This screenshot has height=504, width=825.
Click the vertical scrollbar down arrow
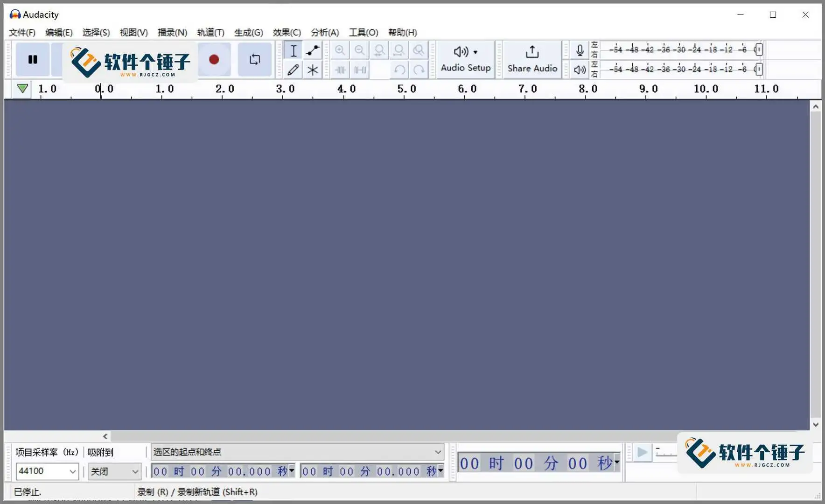click(x=816, y=425)
